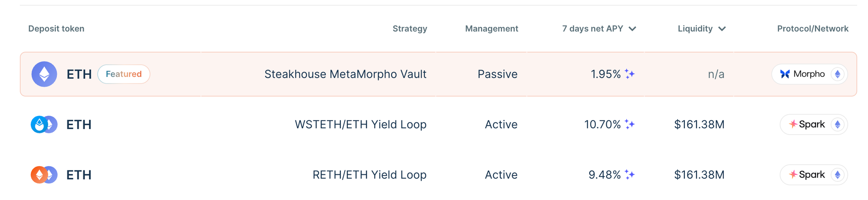
Task: Click the ETH token icon in Featured row
Action: (44, 74)
